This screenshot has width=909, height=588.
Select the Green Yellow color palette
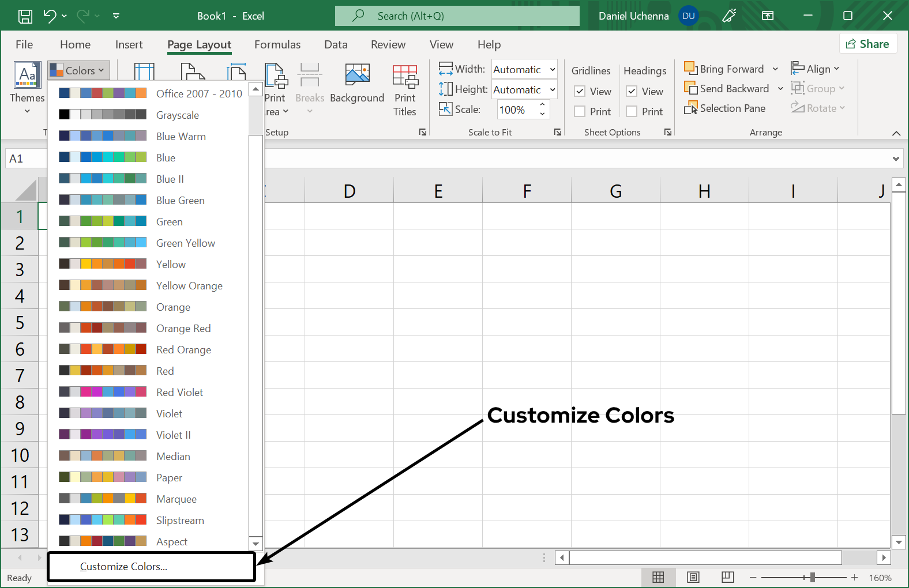point(186,243)
